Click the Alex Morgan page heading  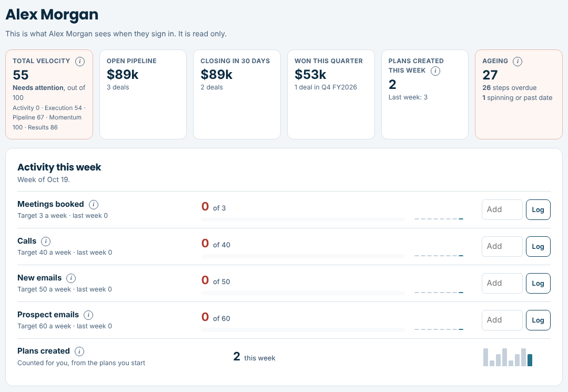click(x=52, y=15)
